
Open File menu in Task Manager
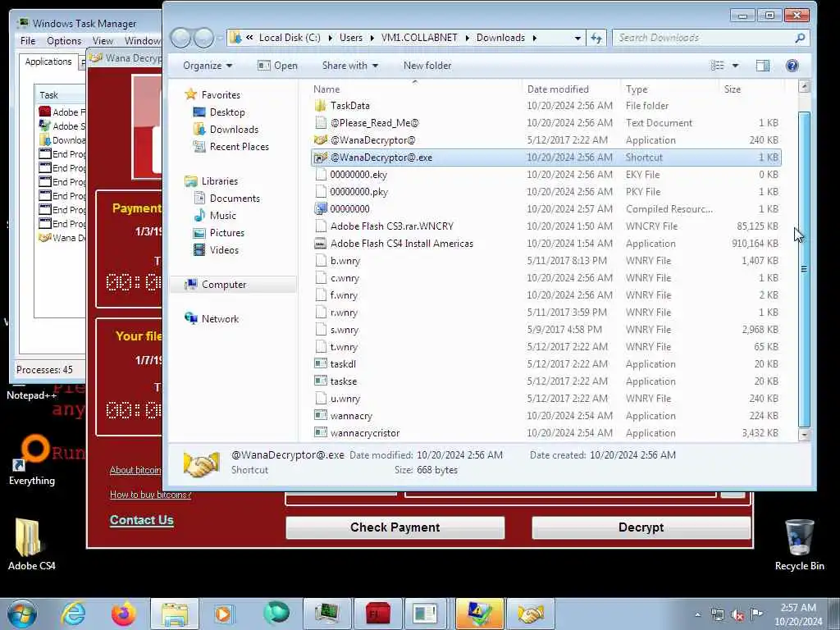[x=28, y=41]
